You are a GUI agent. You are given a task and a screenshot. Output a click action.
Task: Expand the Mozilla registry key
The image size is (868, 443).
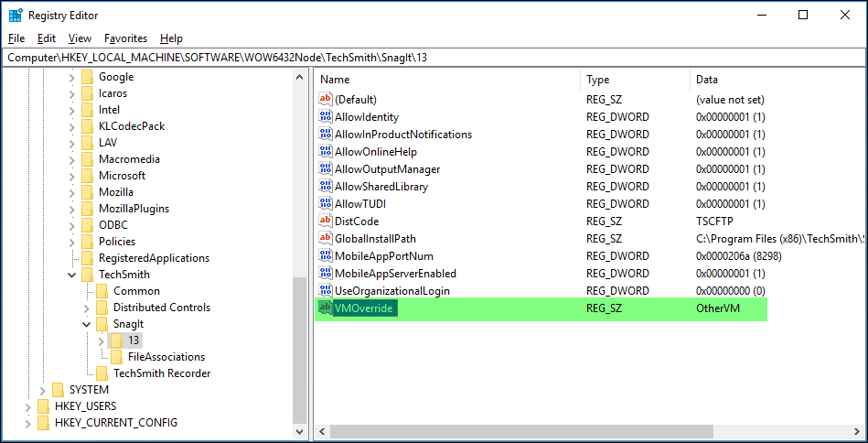[x=72, y=192]
